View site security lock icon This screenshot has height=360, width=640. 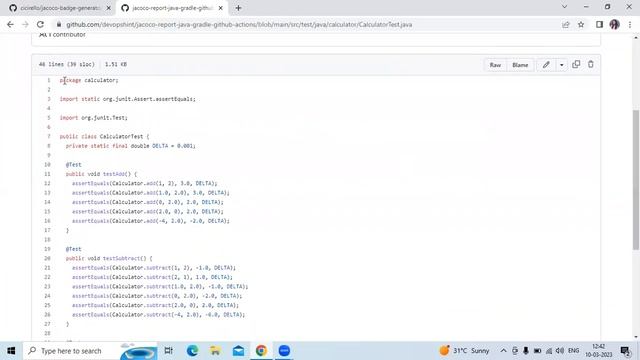click(59, 24)
